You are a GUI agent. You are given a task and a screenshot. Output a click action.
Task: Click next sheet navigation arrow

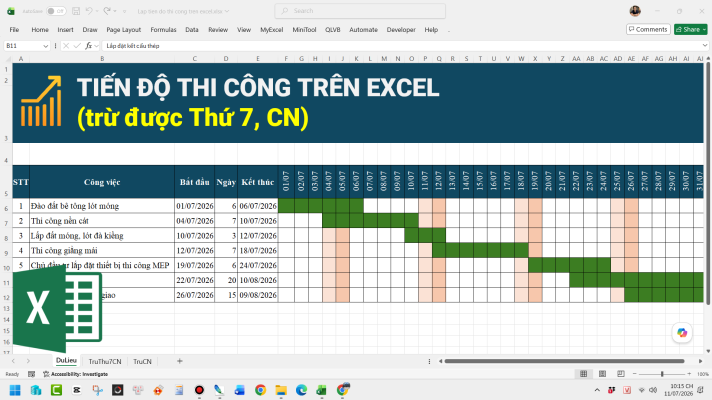point(28,361)
